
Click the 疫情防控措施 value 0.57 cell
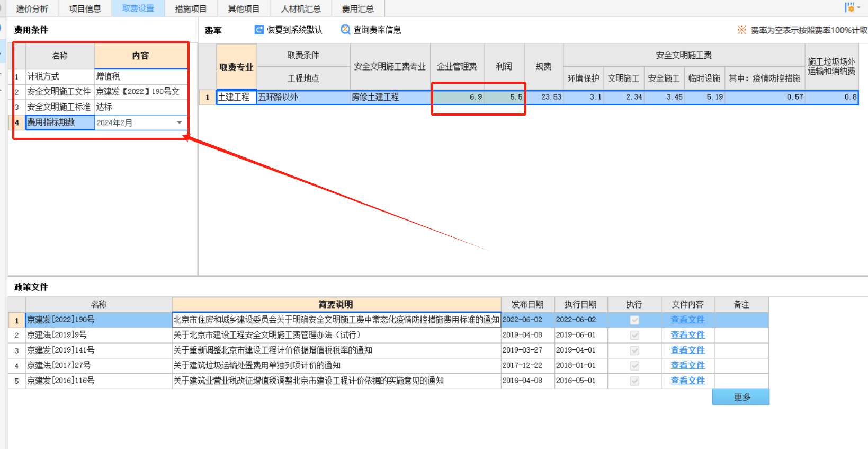[x=765, y=97]
